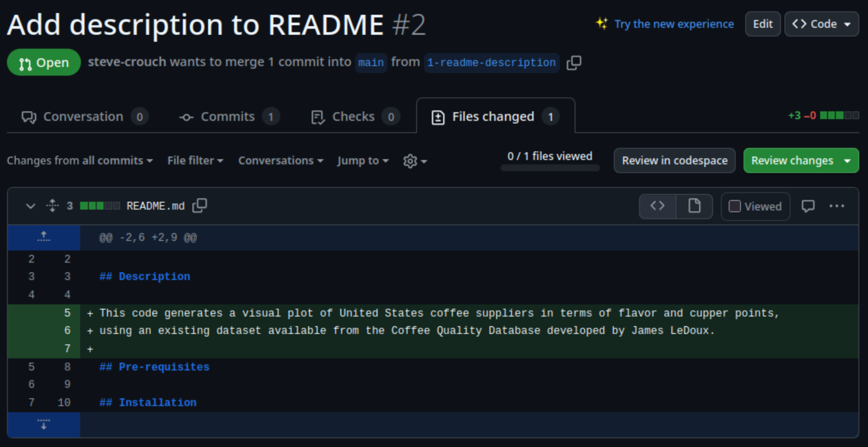Click added line number 7
This screenshot has height=447, width=868.
[x=67, y=348]
